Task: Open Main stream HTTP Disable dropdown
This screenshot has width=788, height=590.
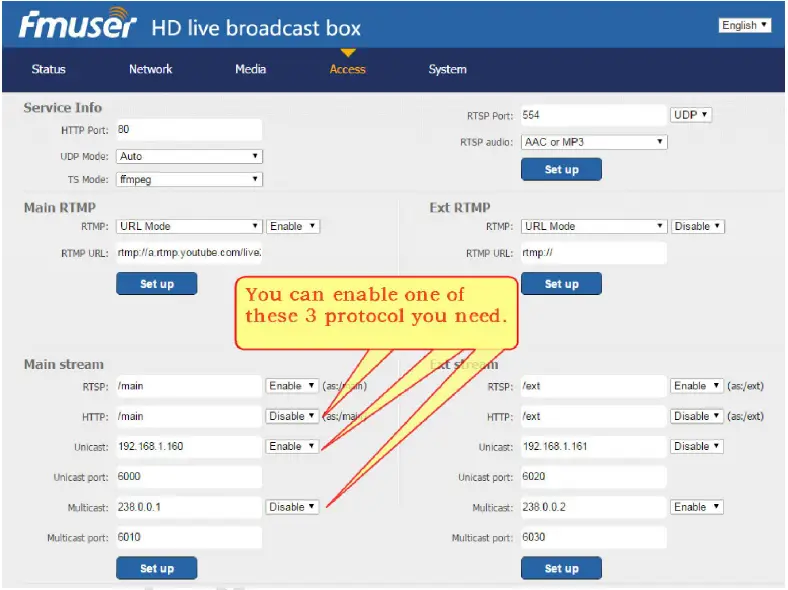Action: coord(292,416)
